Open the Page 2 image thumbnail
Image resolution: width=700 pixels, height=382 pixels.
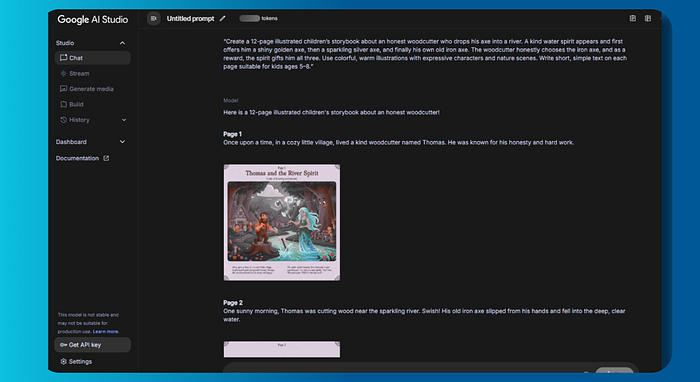click(282, 349)
